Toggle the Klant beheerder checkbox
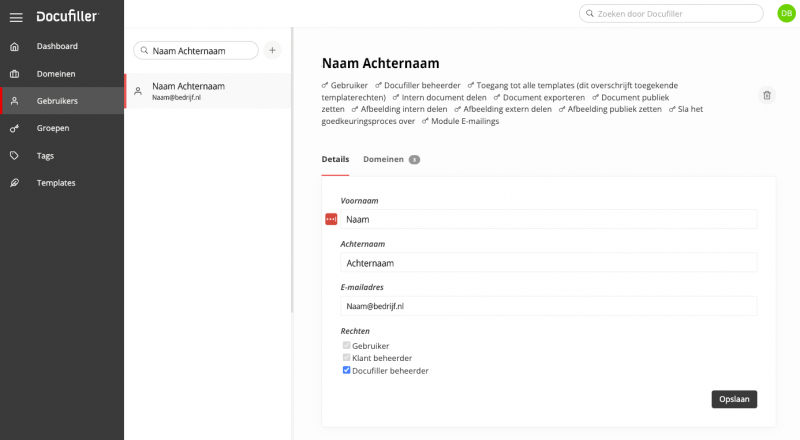Viewport: 800px width, 440px height. point(347,358)
